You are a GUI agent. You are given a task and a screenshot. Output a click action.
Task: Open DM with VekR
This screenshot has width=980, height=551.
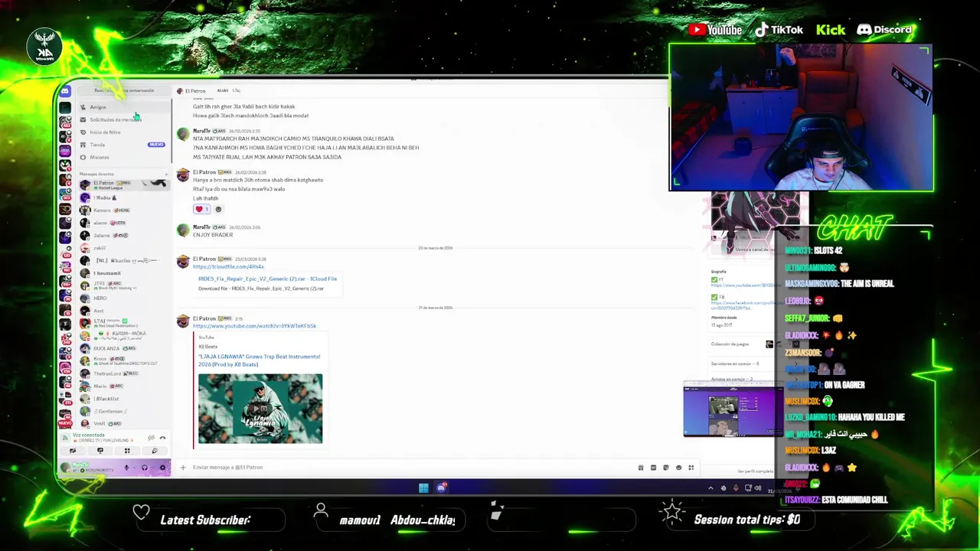coord(124,423)
